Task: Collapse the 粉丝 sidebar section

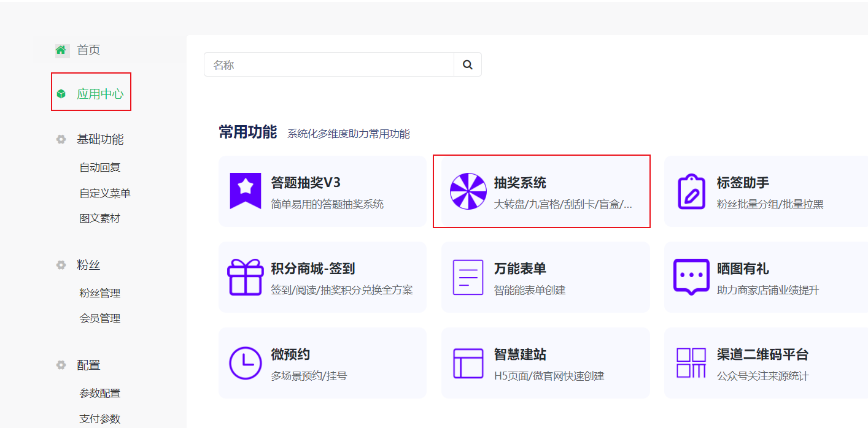Action: [88, 265]
